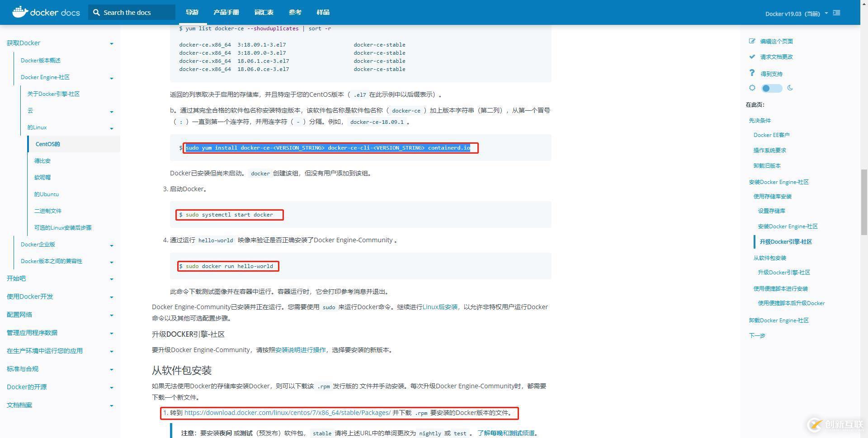Jump to 操作系统要求 in page contents

770,151
